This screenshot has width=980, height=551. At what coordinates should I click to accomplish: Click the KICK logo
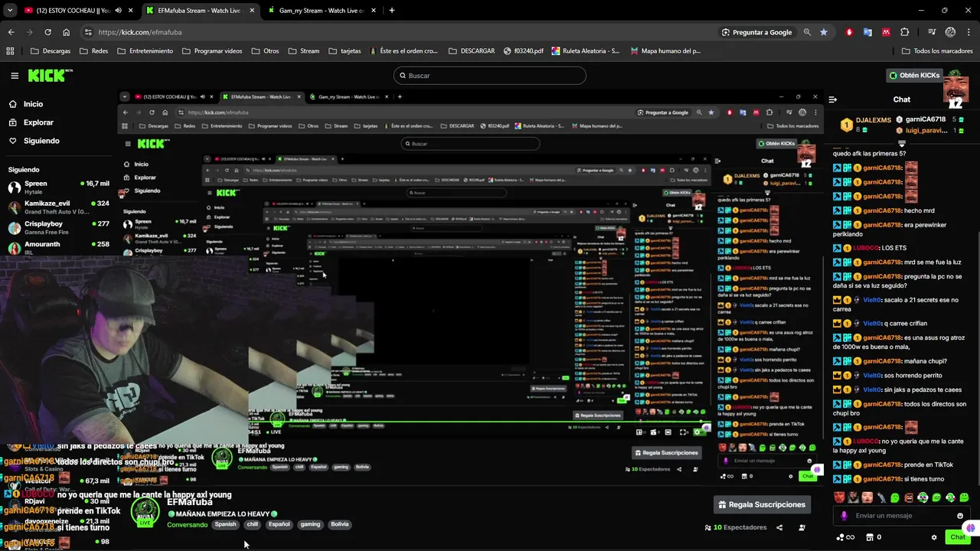point(50,76)
